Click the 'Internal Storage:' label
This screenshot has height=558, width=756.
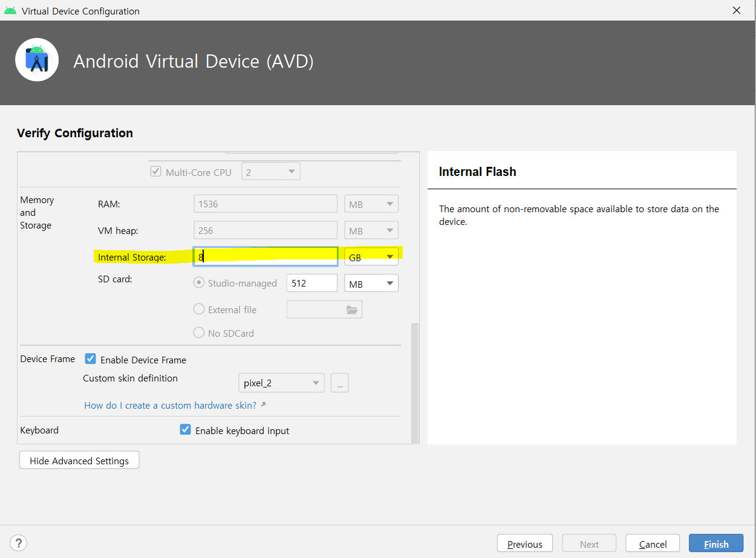(x=132, y=257)
